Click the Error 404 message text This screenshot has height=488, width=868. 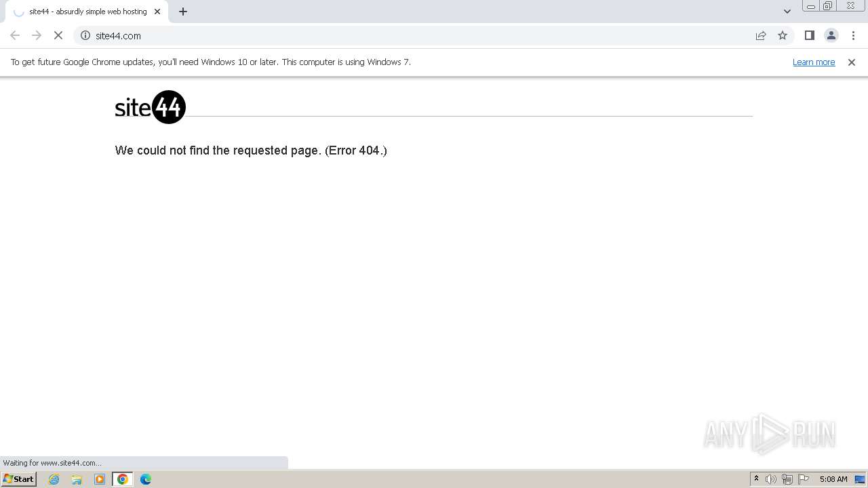tap(251, 150)
